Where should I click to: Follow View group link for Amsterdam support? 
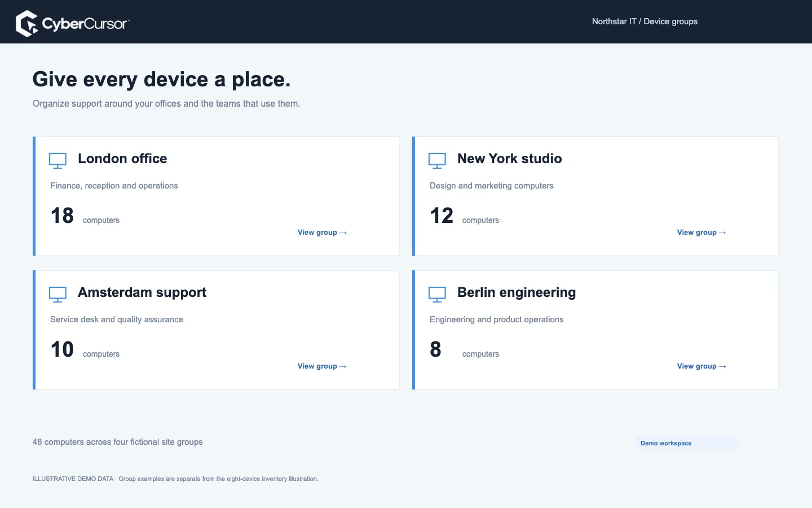coord(322,366)
